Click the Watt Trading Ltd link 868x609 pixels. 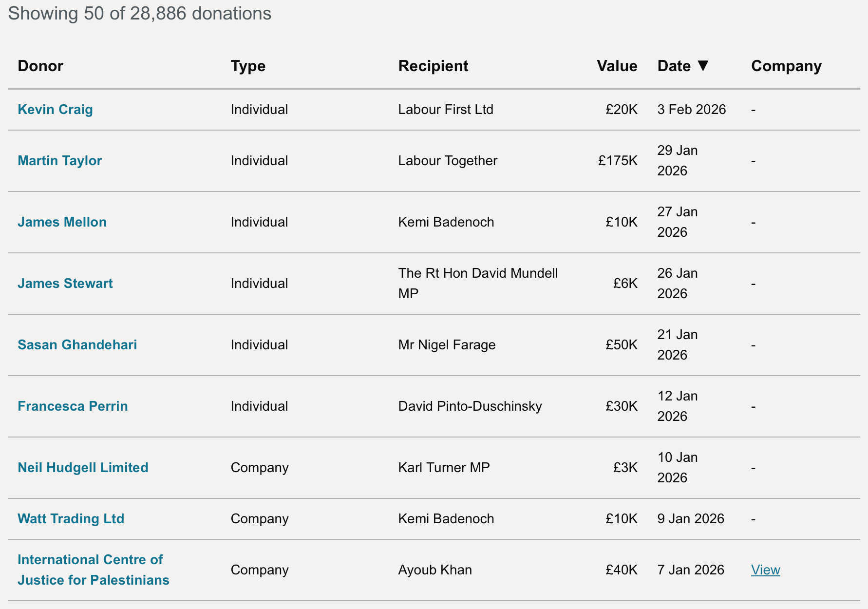(71, 518)
